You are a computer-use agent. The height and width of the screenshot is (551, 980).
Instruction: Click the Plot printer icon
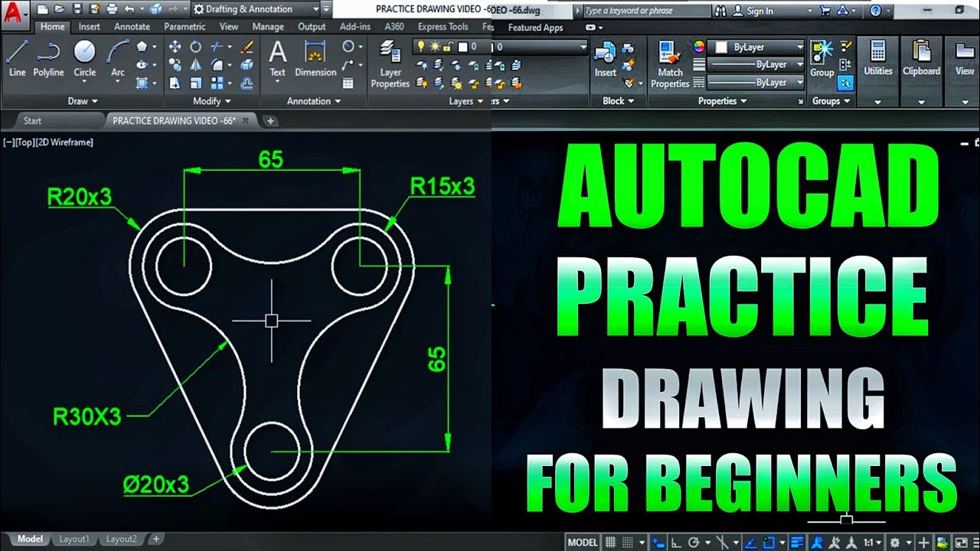[112, 9]
